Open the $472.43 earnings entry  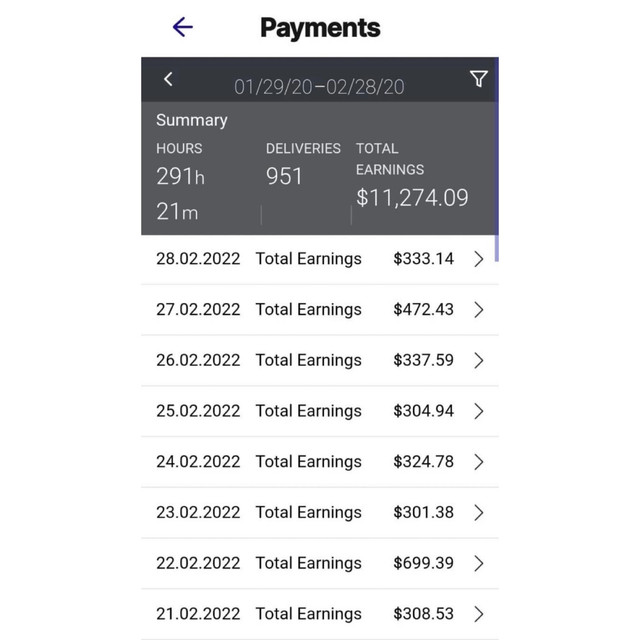click(423, 309)
